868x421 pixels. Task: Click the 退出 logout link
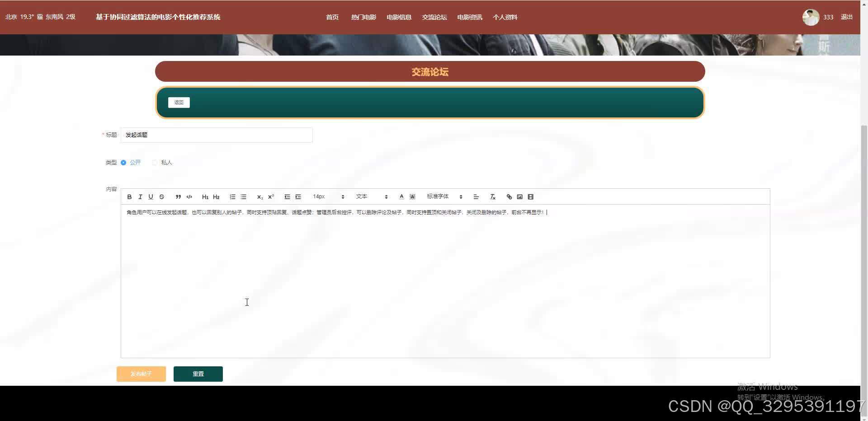(x=846, y=17)
